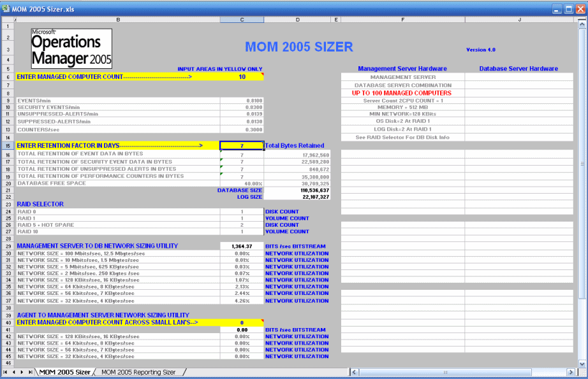Select row 40 header
The height and width of the screenshot is (379, 588).
point(8,322)
